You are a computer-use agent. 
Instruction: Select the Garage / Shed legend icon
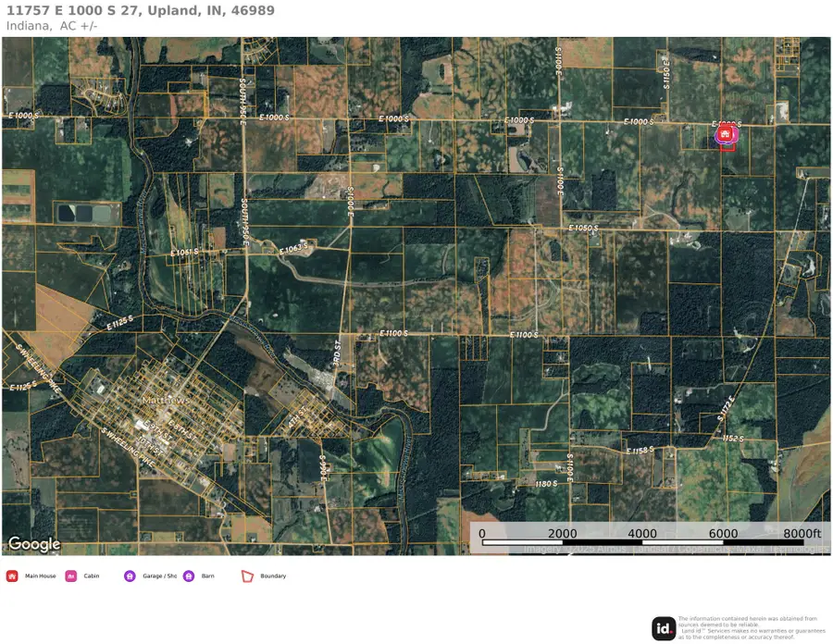pyautogui.click(x=130, y=576)
